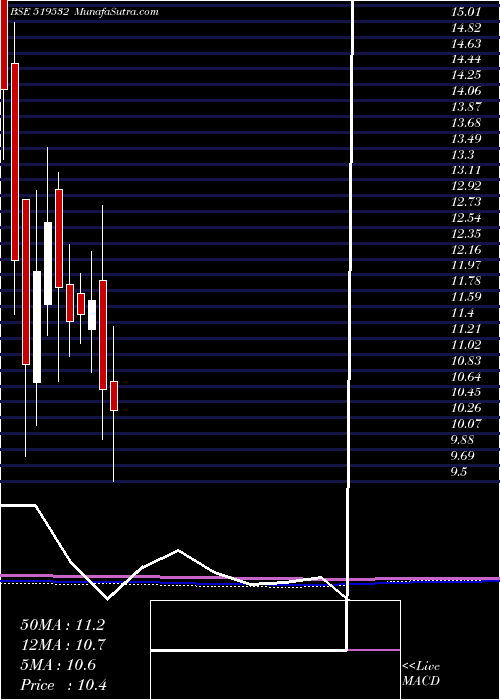
Task: Click the 14.44 price axis label
Action: point(466,60)
